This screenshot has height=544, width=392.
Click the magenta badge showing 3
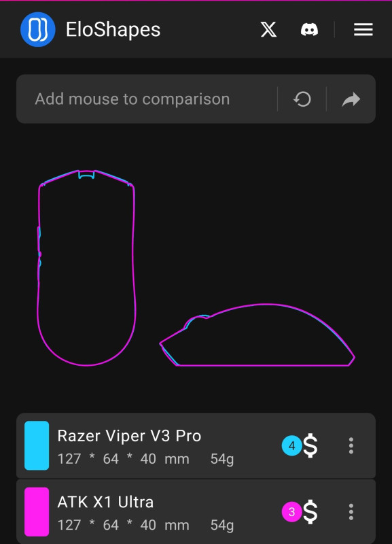(x=292, y=512)
